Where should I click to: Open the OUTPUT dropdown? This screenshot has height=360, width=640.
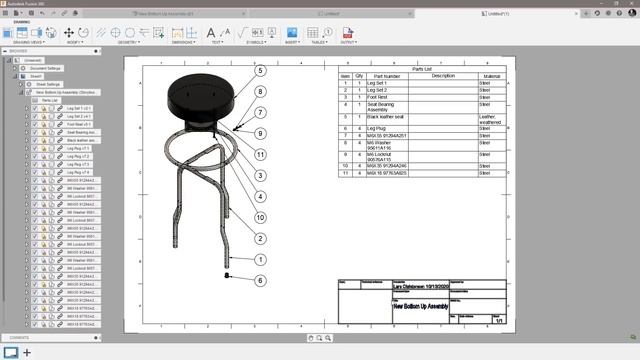pyautogui.click(x=349, y=42)
